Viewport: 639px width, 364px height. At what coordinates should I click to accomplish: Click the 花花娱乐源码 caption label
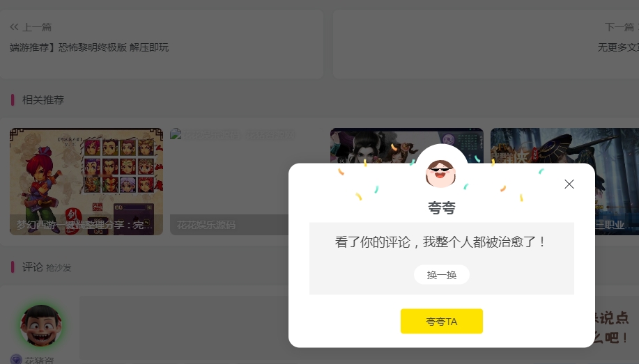click(206, 225)
